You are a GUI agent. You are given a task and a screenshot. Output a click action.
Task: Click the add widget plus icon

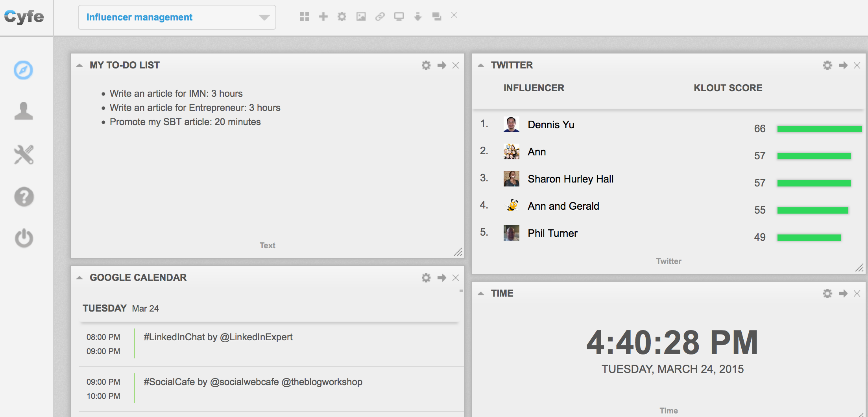[x=323, y=17]
